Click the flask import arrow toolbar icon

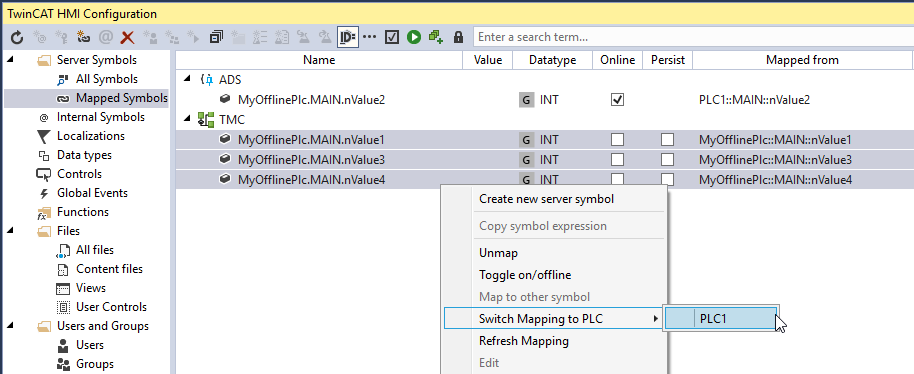click(304, 37)
